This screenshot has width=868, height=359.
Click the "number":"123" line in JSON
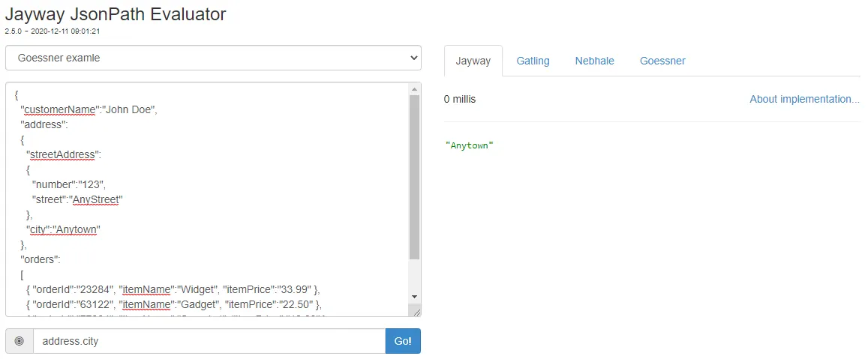[x=68, y=185]
